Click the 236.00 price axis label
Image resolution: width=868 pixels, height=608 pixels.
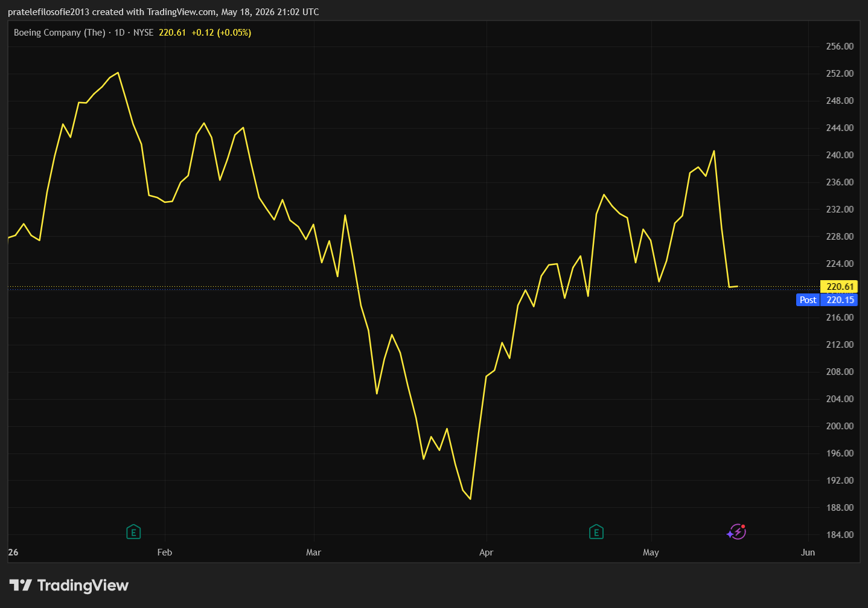point(840,182)
